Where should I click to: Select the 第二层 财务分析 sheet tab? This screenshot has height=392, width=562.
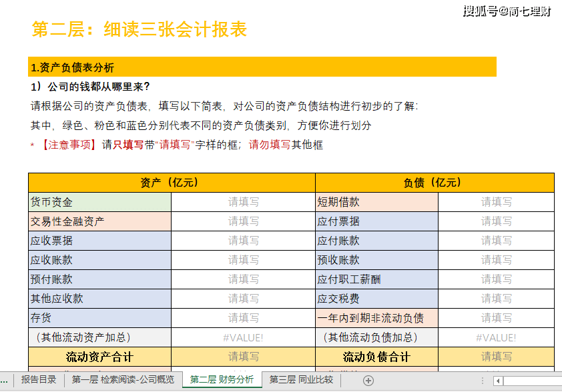pyautogui.click(x=222, y=380)
